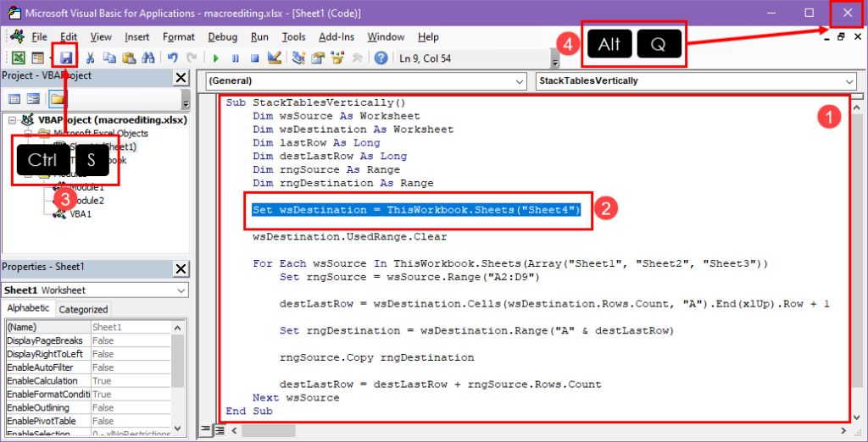Click the End Sub line in code

pyautogui.click(x=249, y=411)
